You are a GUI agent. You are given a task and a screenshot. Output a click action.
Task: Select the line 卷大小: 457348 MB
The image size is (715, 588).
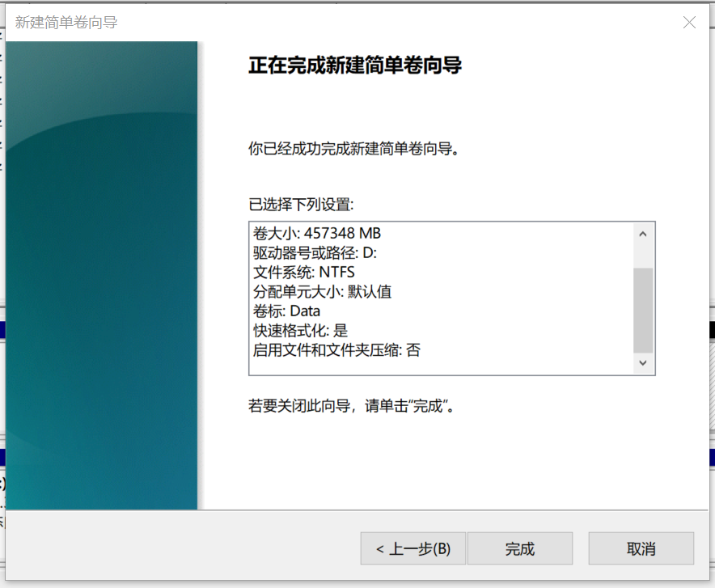coord(317,234)
